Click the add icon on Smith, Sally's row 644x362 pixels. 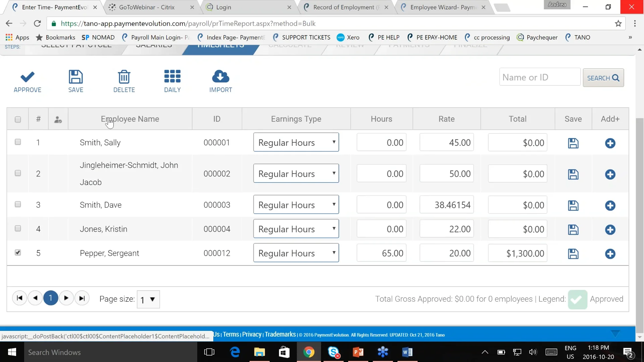coord(610,143)
